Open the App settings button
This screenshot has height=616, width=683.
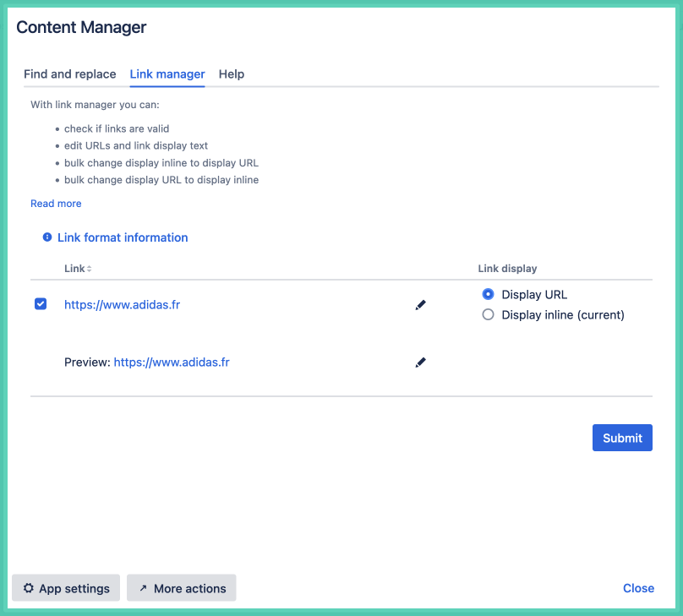(x=66, y=588)
